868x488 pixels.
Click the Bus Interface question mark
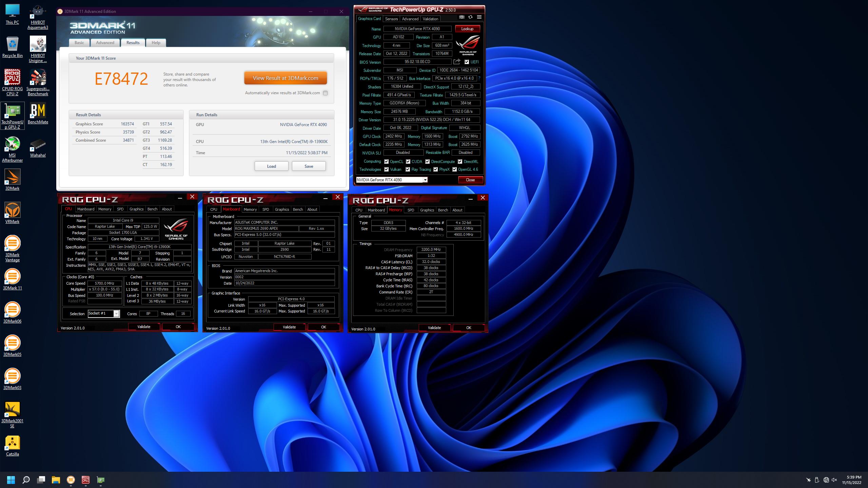point(479,78)
